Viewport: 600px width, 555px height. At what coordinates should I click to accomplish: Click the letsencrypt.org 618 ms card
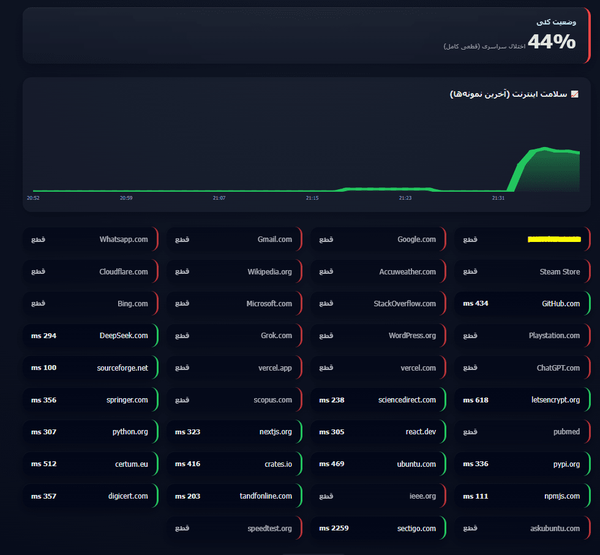pos(522,400)
